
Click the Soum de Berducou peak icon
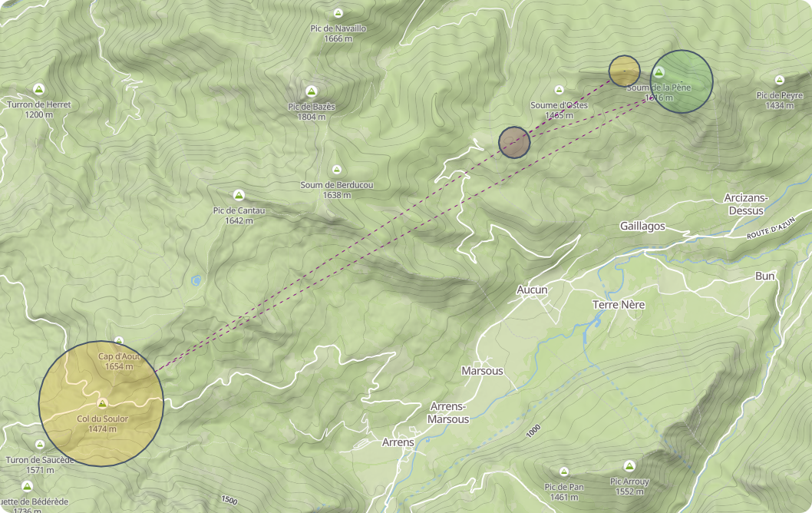click(x=337, y=170)
